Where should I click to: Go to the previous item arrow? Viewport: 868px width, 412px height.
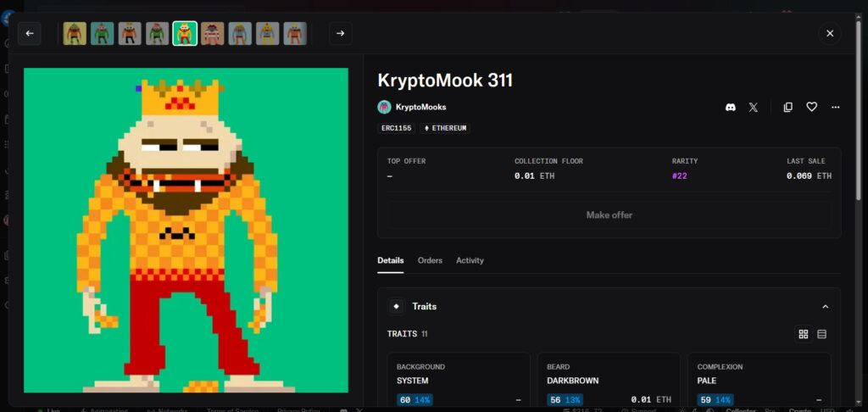point(30,33)
